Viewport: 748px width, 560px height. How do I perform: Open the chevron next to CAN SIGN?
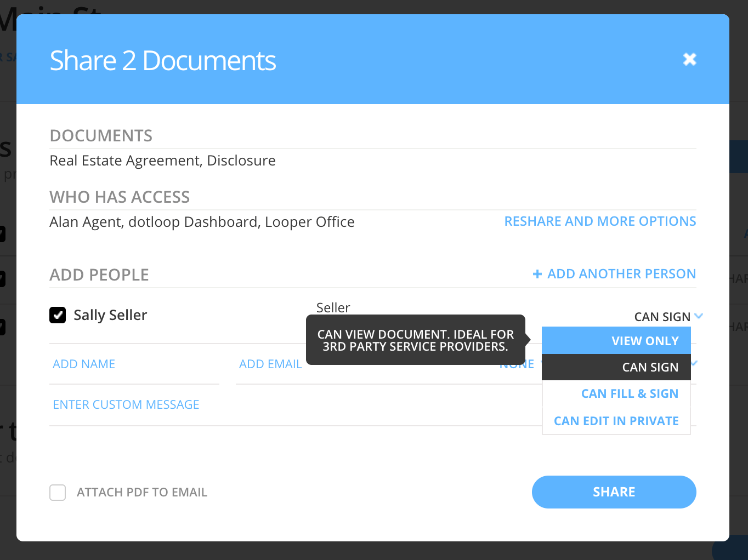pos(698,316)
